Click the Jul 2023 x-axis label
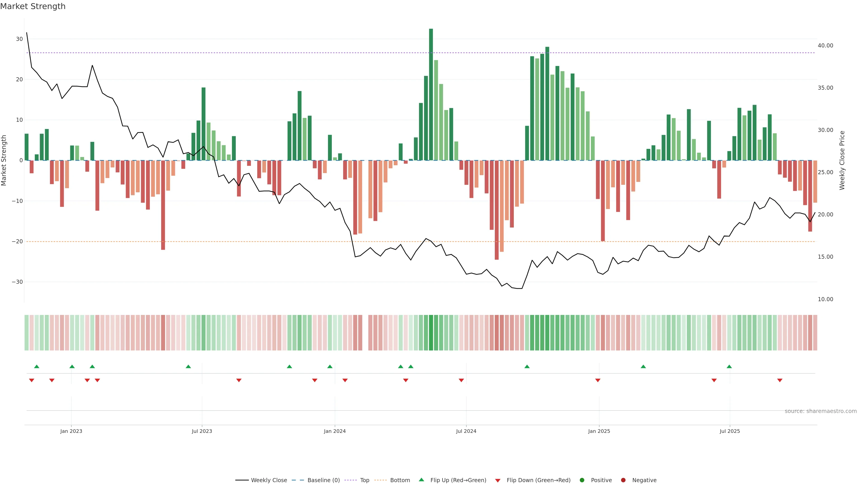 (202, 431)
